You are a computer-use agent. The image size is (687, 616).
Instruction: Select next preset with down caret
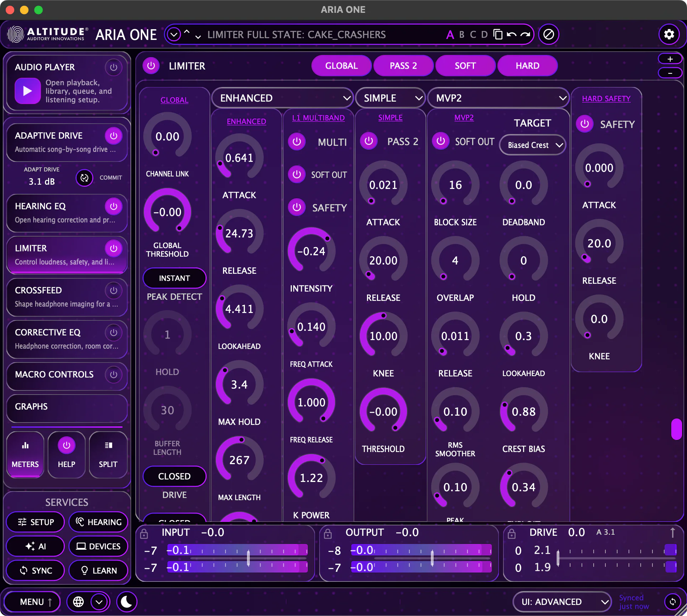click(198, 37)
